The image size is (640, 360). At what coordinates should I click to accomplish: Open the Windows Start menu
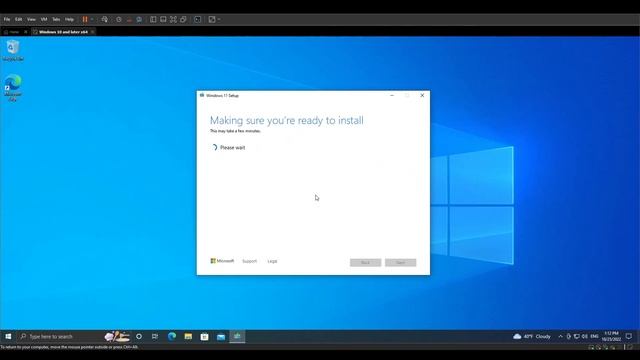pyautogui.click(x=8, y=336)
